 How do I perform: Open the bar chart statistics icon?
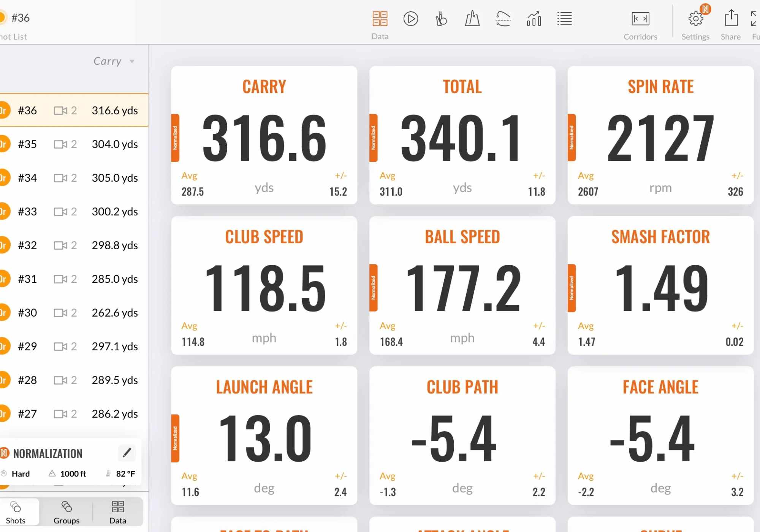tap(534, 19)
